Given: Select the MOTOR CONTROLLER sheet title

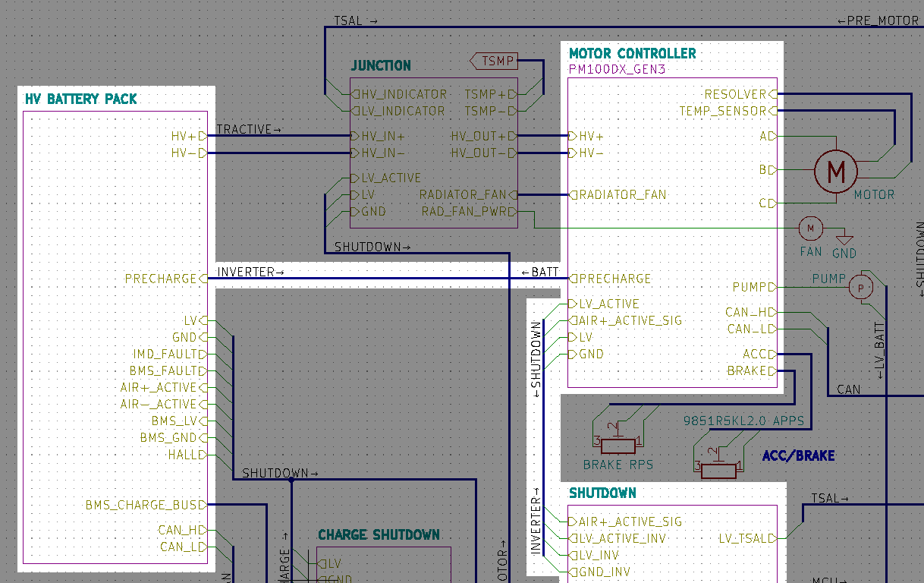Looking at the screenshot, I should pyautogui.click(x=632, y=54).
